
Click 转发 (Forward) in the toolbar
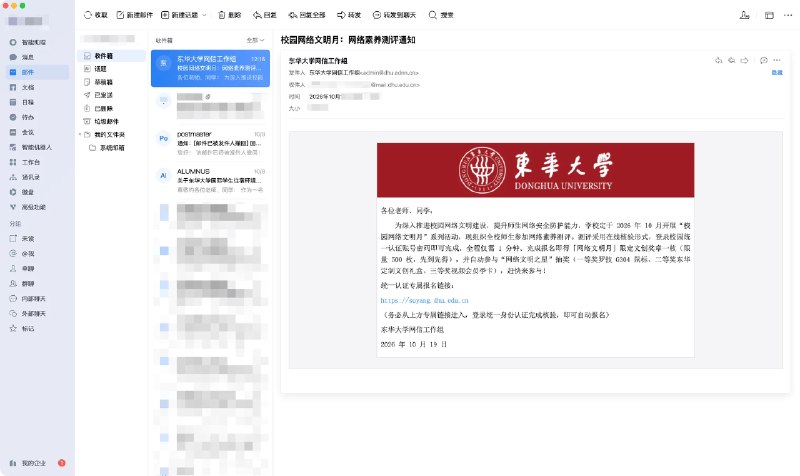coord(349,15)
